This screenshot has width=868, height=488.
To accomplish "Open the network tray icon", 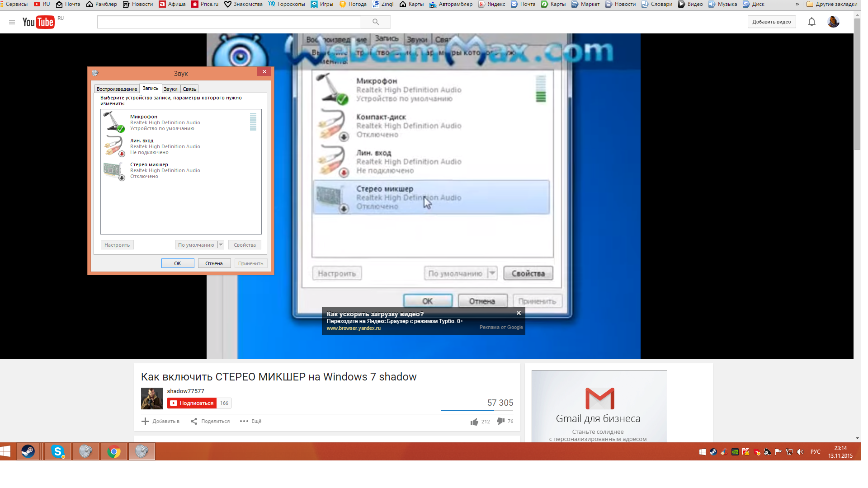I will click(x=789, y=452).
